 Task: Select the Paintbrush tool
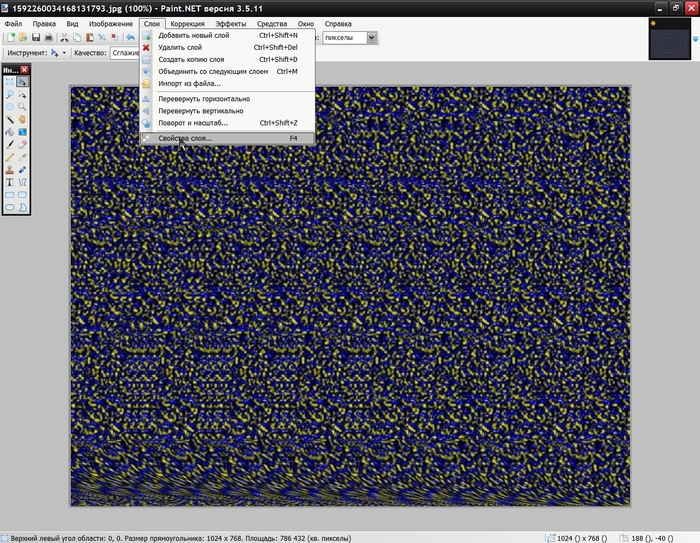pos(9,144)
